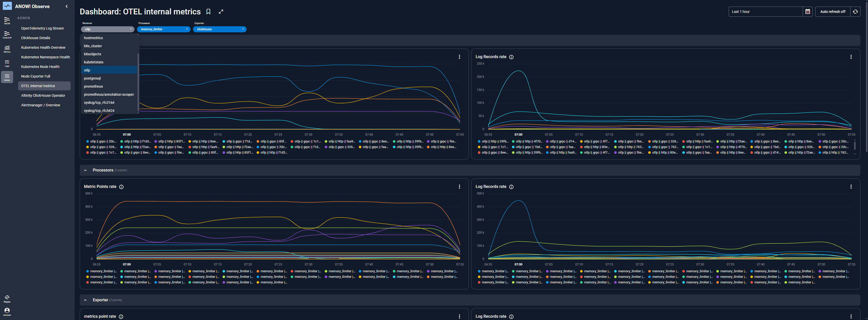This screenshot has width=868, height=320.
Task: Click the refresh icon next to Auto refresh
Action: pos(855,12)
